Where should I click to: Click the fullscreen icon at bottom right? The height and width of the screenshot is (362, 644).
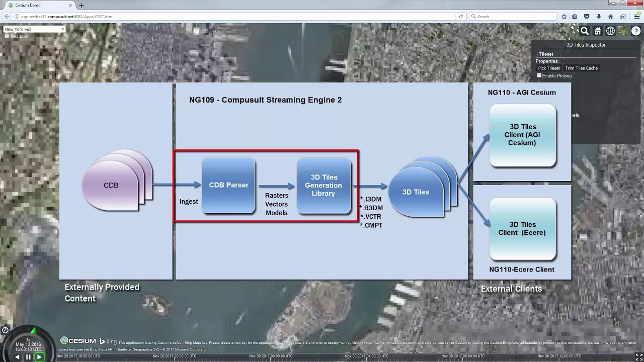[639, 357]
